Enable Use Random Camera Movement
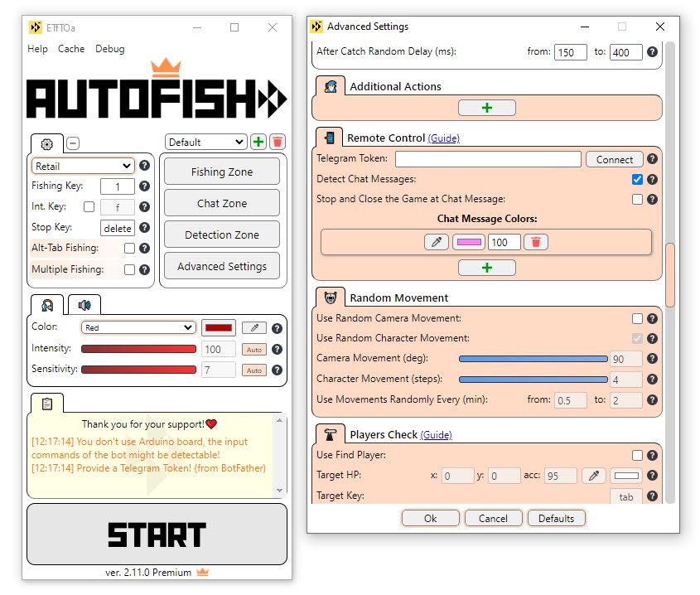Screen dimensions: 700x595 point(637,318)
